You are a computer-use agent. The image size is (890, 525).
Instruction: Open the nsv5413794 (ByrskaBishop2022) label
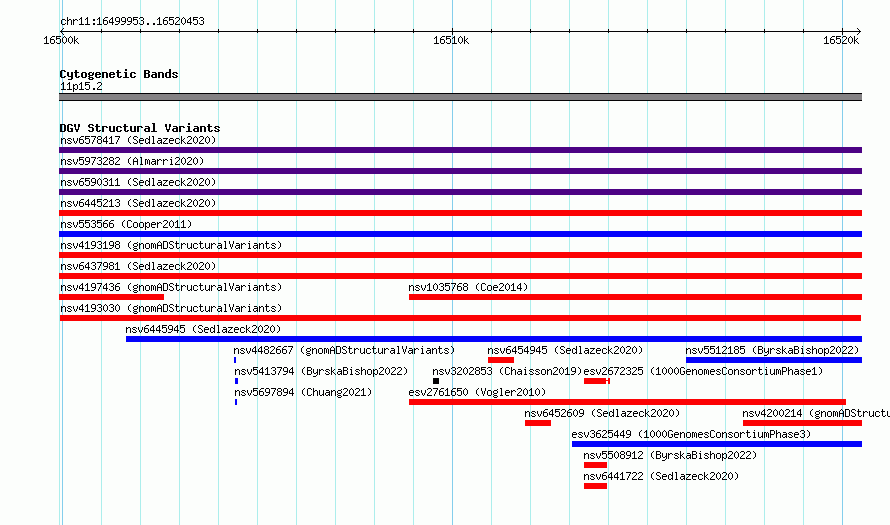(x=321, y=371)
